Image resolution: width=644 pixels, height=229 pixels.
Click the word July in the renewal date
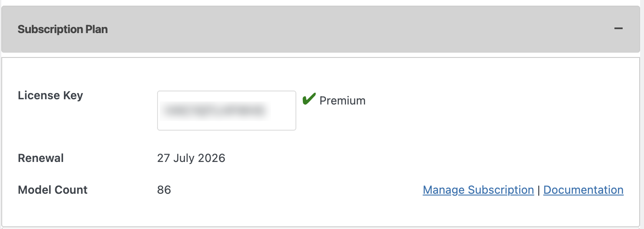pos(183,158)
